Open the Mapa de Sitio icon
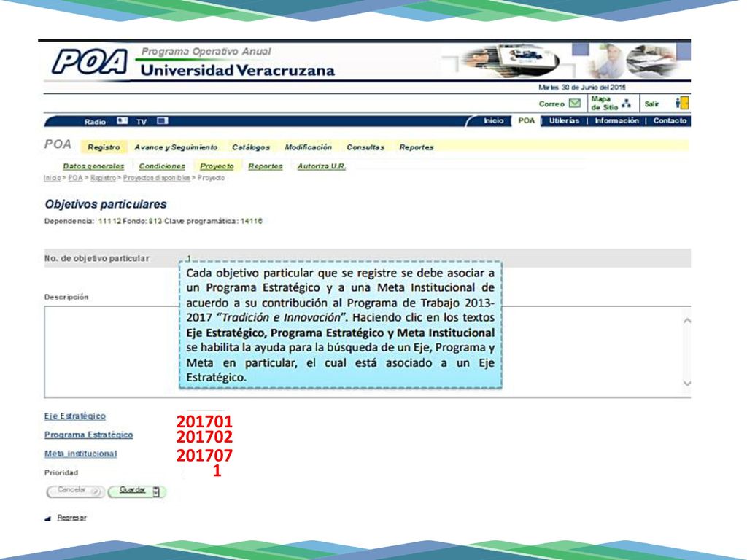Image resolution: width=747 pixels, height=560 pixels. pyautogui.click(x=627, y=104)
